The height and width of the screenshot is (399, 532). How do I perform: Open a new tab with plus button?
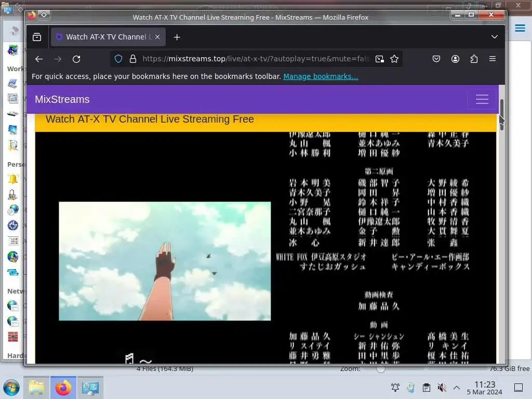pos(177,37)
